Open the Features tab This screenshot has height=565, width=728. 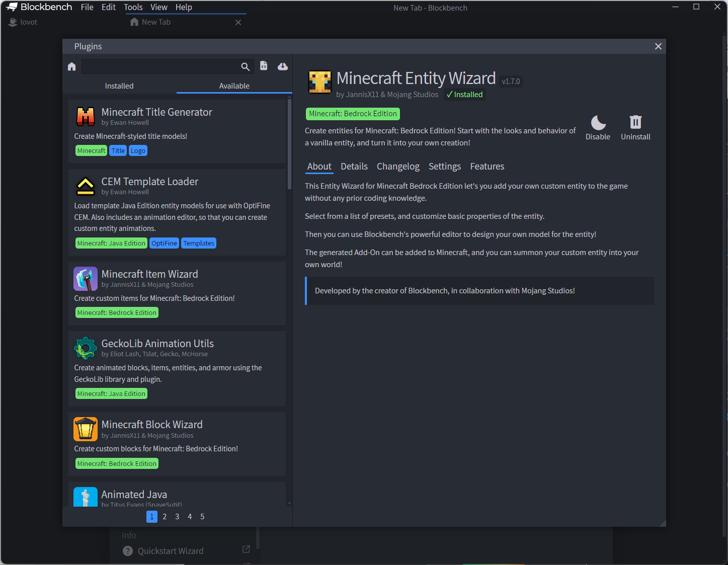click(487, 167)
